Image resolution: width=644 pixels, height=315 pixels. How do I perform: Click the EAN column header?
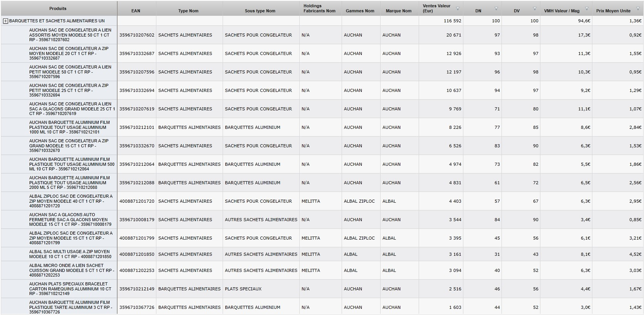click(136, 11)
